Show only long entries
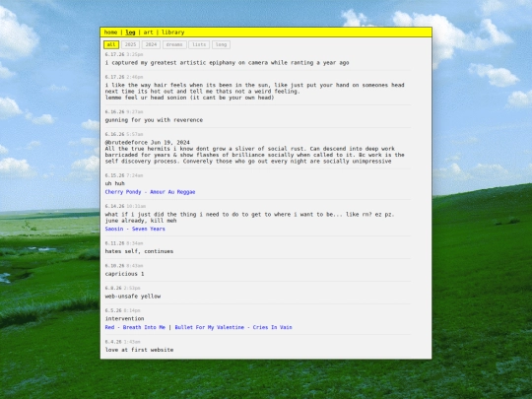The height and width of the screenshot is (399, 532). point(222,44)
